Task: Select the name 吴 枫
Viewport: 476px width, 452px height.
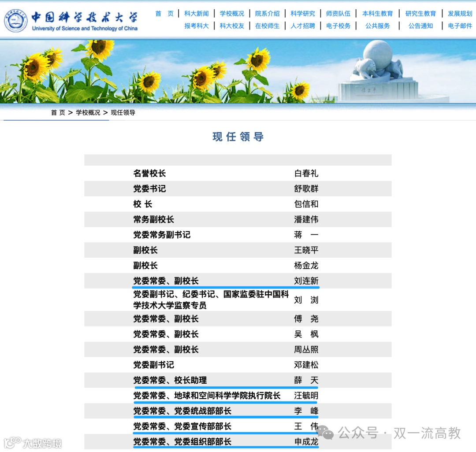Action: pyautogui.click(x=306, y=334)
